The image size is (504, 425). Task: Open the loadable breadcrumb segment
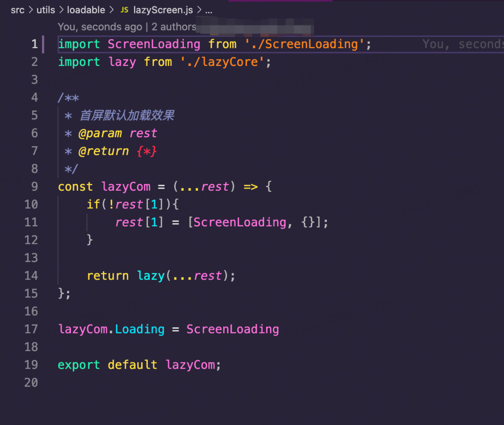tap(86, 10)
